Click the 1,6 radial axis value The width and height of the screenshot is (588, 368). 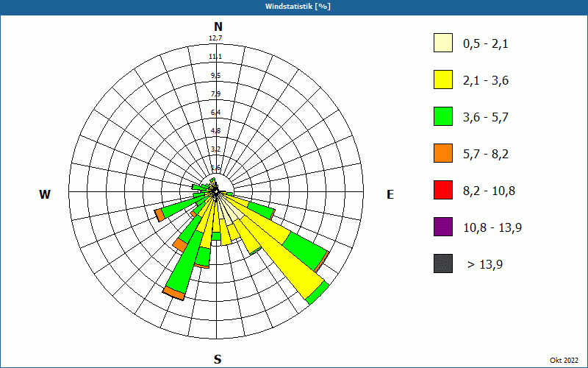point(215,168)
